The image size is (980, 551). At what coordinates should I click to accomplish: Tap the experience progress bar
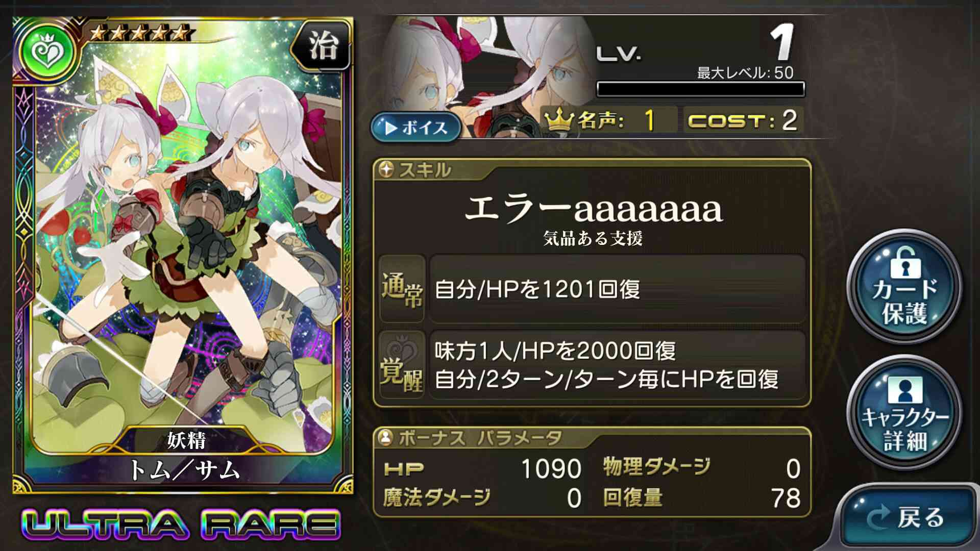coord(701,89)
